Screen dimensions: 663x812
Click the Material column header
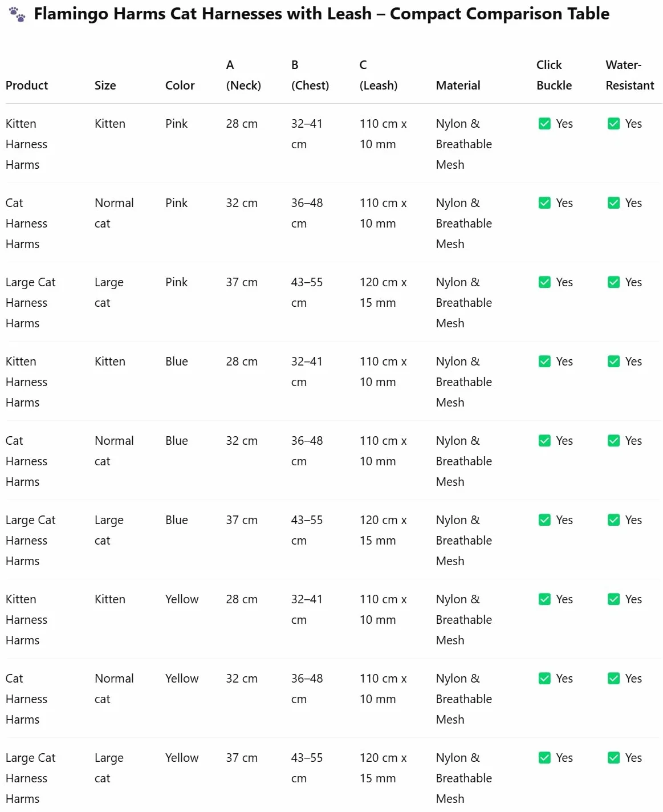tap(458, 86)
